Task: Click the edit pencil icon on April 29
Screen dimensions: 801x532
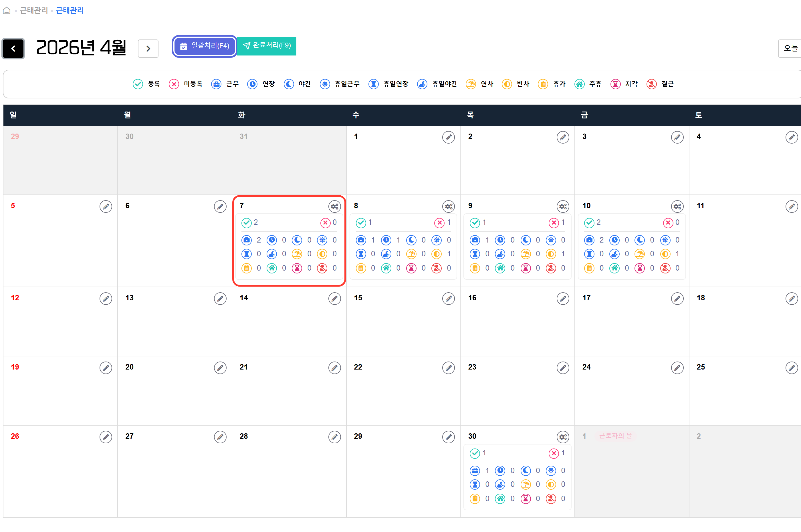Action: 449,437
